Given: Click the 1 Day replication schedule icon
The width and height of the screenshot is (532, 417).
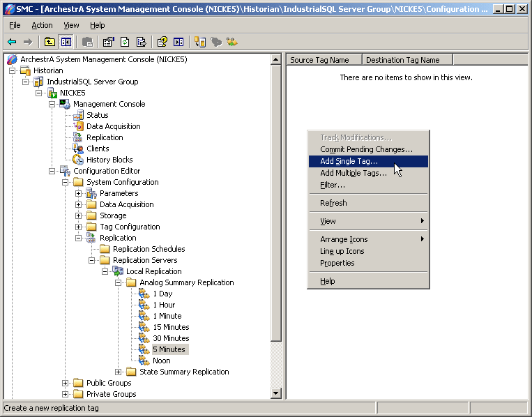Looking at the screenshot, I should coord(144,294).
